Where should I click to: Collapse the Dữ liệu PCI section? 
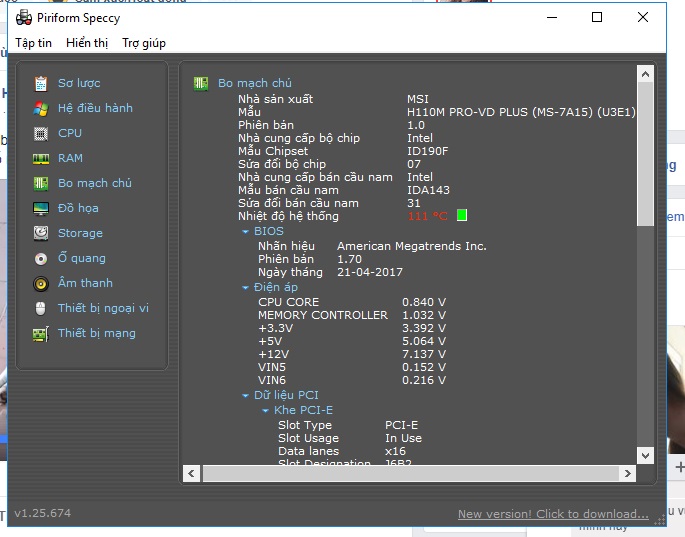[x=246, y=395]
